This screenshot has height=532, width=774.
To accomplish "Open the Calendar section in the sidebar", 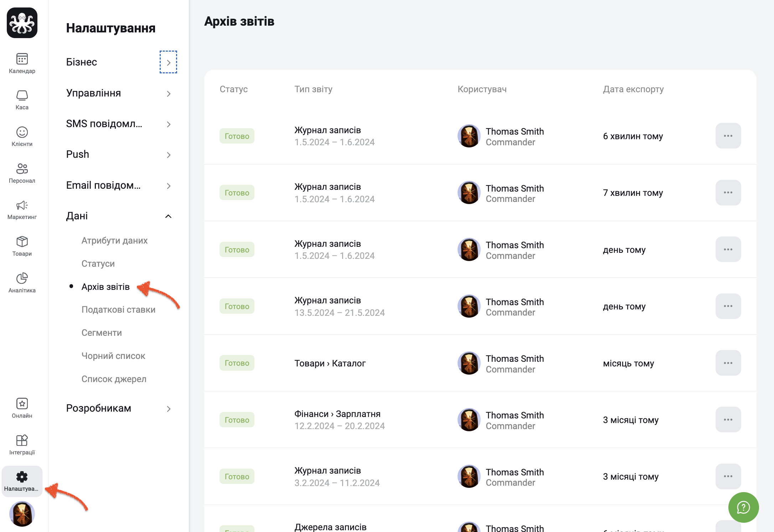I will tap(22, 63).
